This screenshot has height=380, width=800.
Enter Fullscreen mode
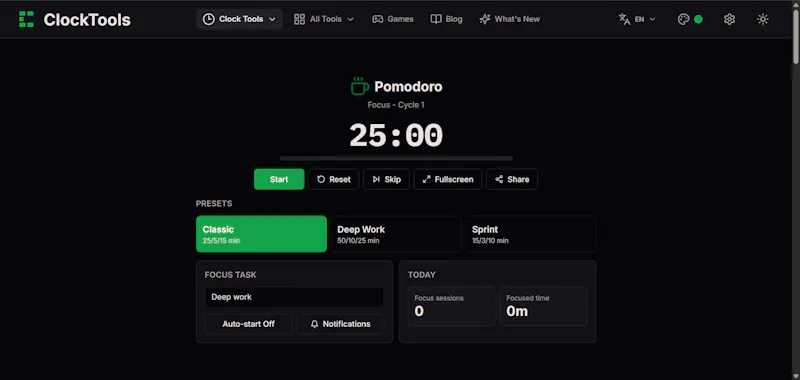pyautogui.click(x=448, y=180)
